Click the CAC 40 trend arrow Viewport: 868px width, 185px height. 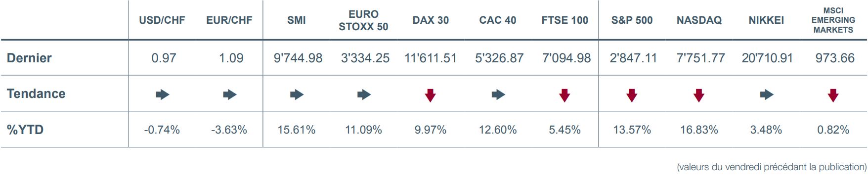[x=498, y=94]
